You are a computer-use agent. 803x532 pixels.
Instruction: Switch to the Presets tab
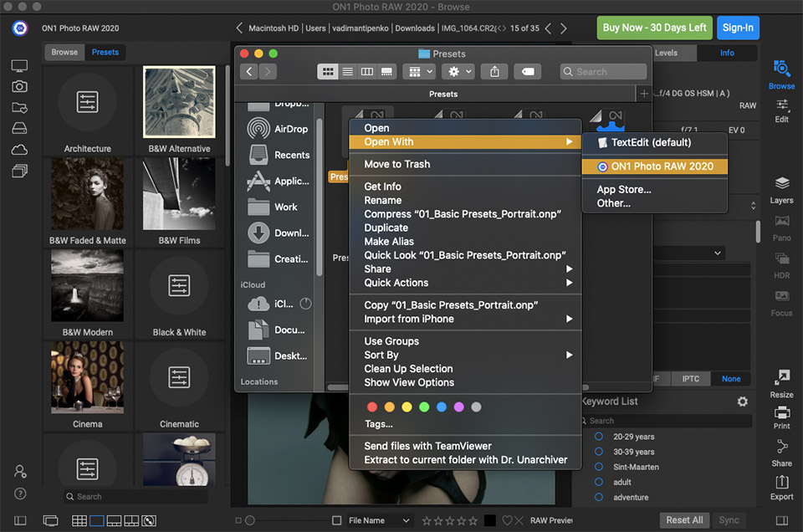click(x=105, y=52)
